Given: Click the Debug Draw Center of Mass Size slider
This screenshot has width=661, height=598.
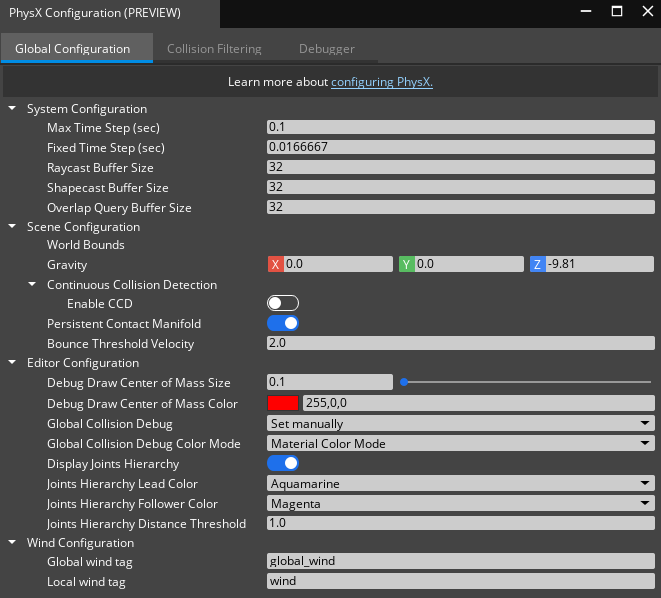Looking at the screenshot, I should (526, 382).
